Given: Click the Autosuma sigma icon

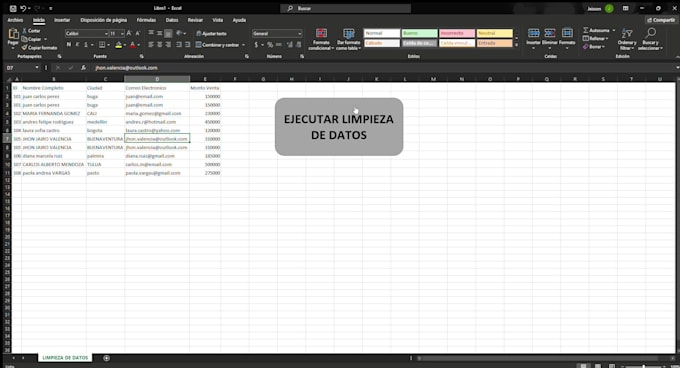Looking at the screenshot, I should coord(585,30).
